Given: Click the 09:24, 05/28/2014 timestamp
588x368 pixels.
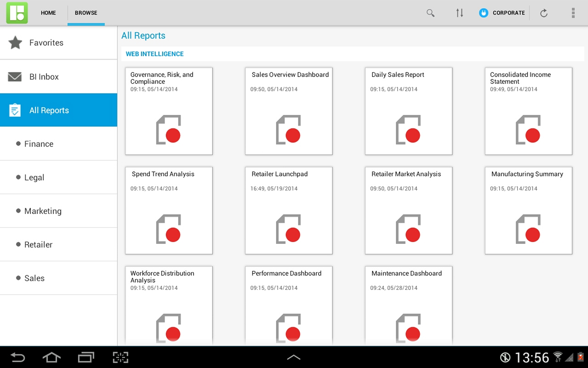Looking at the screenshot, I should pyautogui.click(x=394, y=288).
